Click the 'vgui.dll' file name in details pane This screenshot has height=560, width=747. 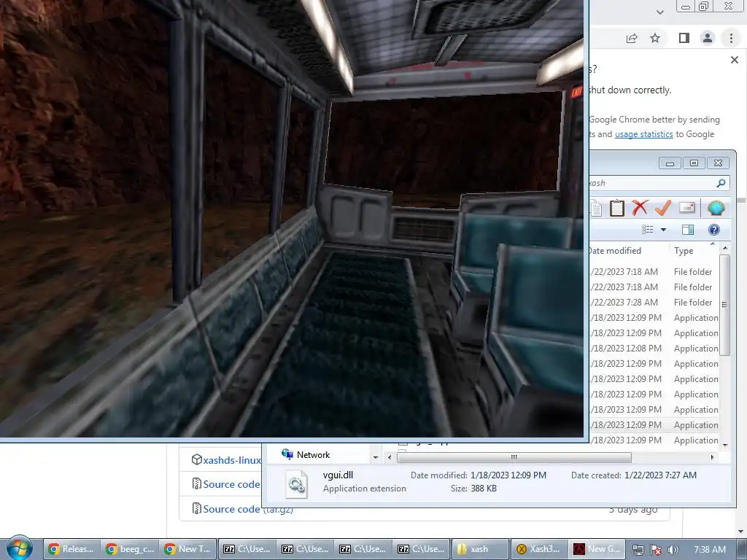[338, 475]
